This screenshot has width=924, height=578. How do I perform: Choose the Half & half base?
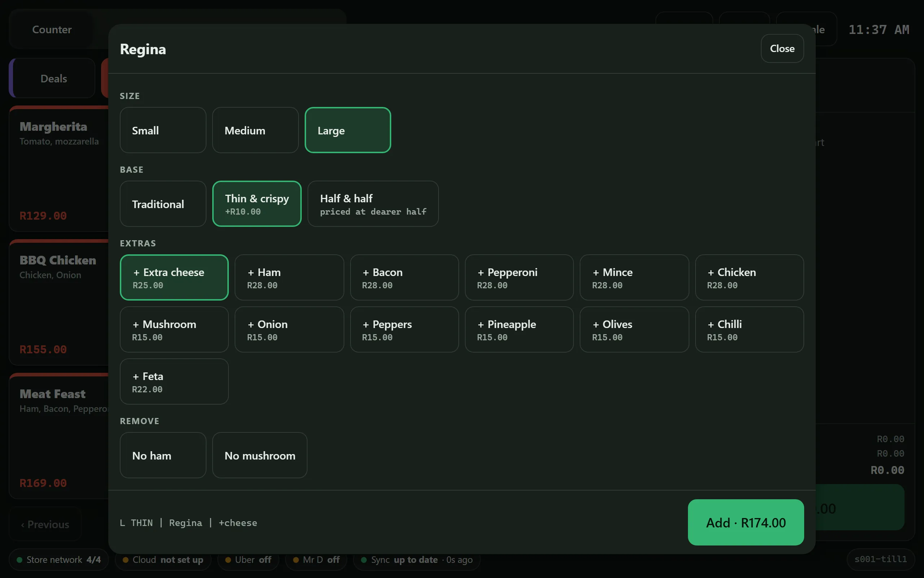pyautogui.click(x=373, y=204)
